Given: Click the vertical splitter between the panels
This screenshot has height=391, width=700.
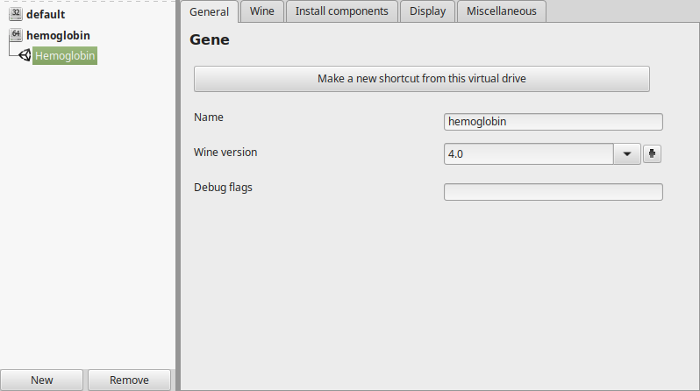Looking at the screenshot, I should [178, 196].
